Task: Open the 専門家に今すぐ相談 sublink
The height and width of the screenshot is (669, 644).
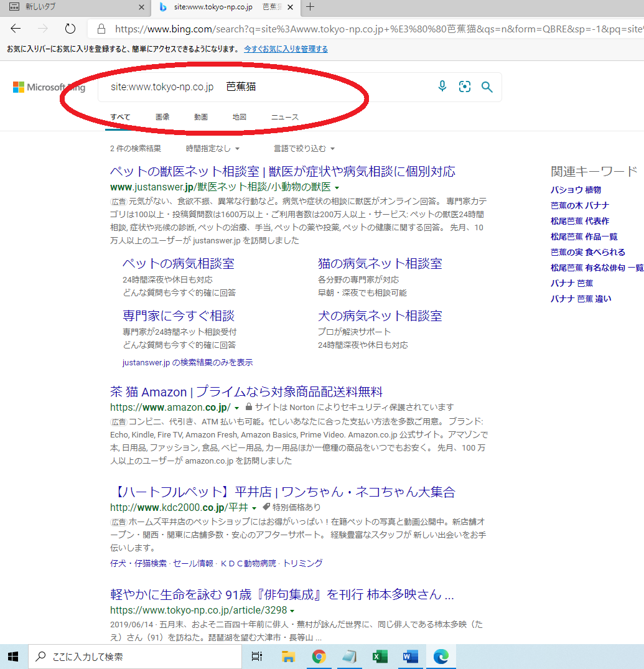Action: click(x=179, y=316)
